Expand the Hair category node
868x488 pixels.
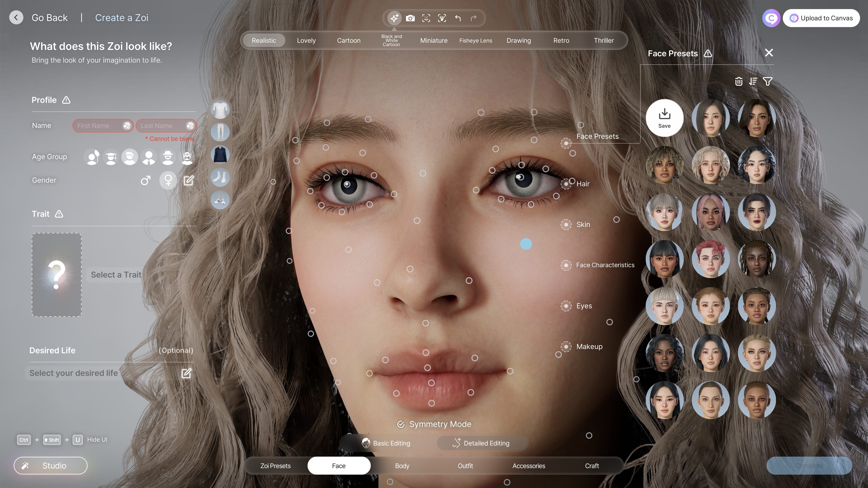pos(566,184)
